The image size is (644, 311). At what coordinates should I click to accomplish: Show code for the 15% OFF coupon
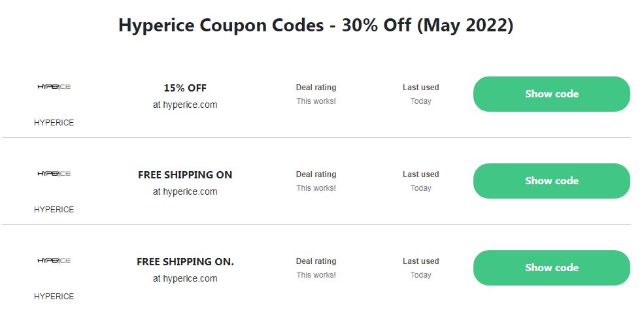click(x=551, y=94)
